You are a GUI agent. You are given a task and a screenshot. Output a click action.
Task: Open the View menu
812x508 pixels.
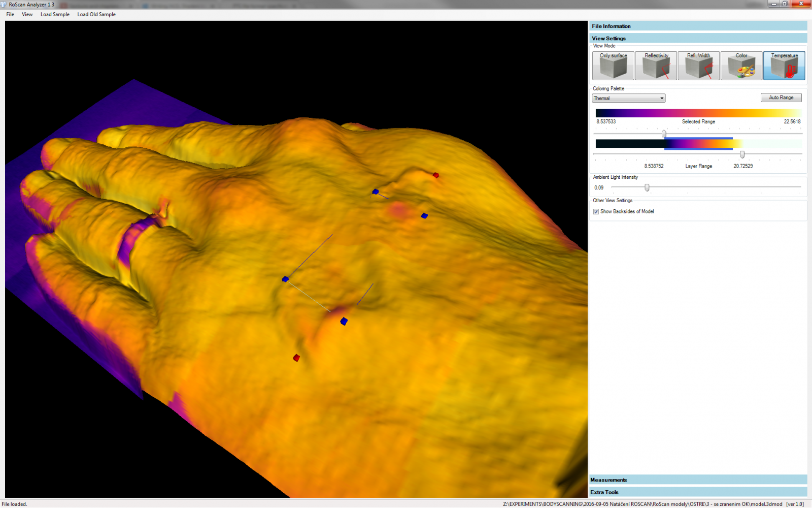point(27,14)
